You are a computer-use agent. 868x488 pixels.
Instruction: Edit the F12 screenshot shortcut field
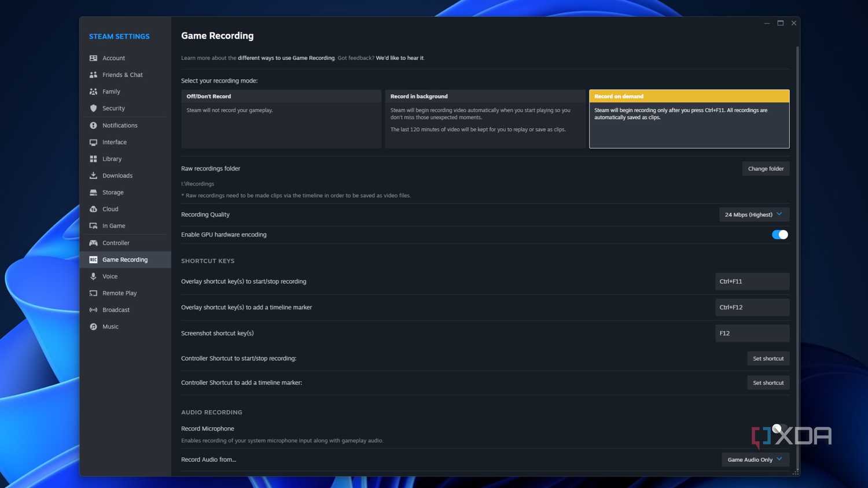coord(752,333)
